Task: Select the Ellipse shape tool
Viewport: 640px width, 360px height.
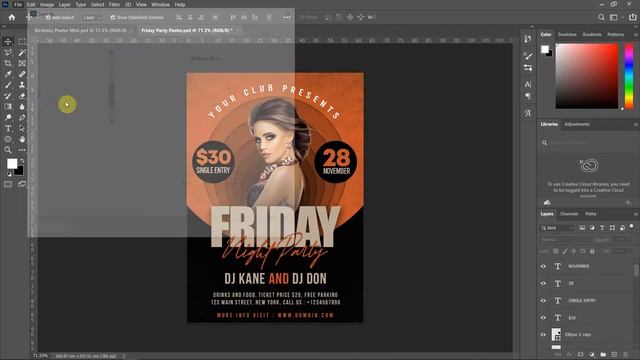Action: pyautogui.click(x=8, y=139)
